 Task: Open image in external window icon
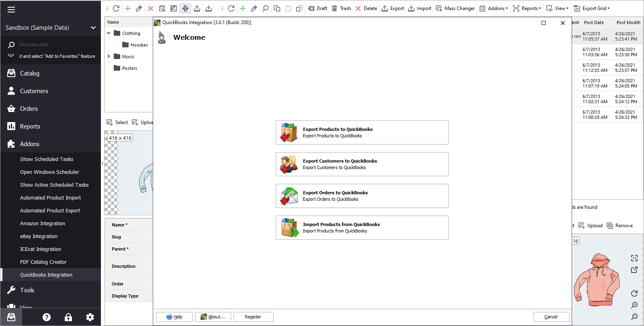click(634, 270)
